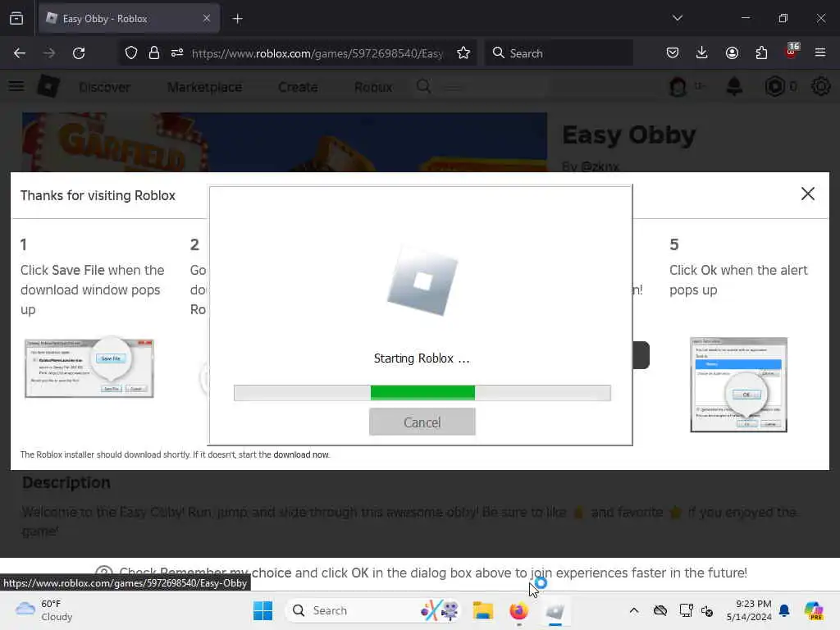
Task: Select the Easy Obby - Roblox tab
Action: (x=129, y=19)
